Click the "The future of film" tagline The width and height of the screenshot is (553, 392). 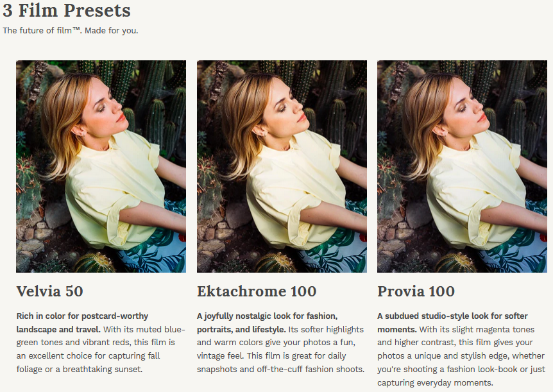pyautogui.click(x=71, y=31)
